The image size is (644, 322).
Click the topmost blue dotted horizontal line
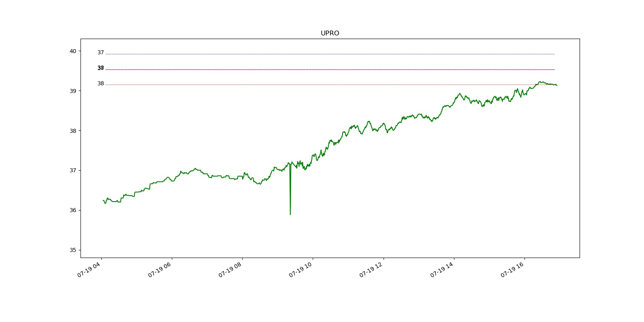330,54
